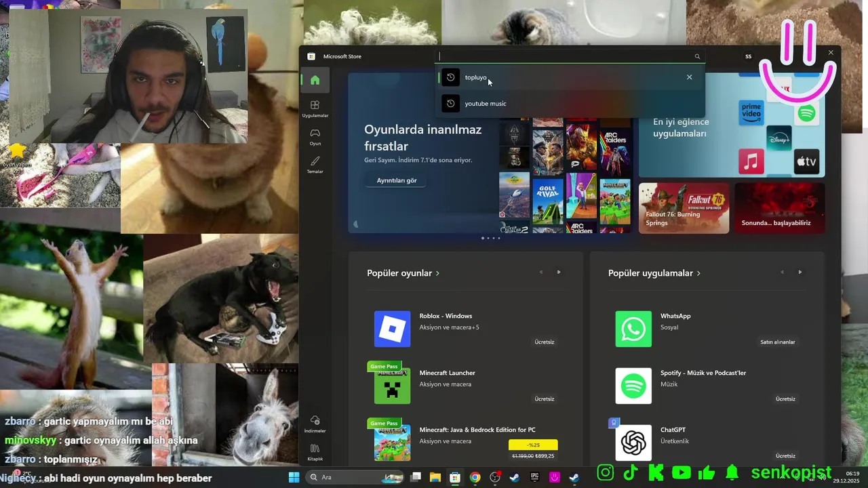Close the Microsoft Store window
Viewport: 868px width, 488px height.
[831, 52]
